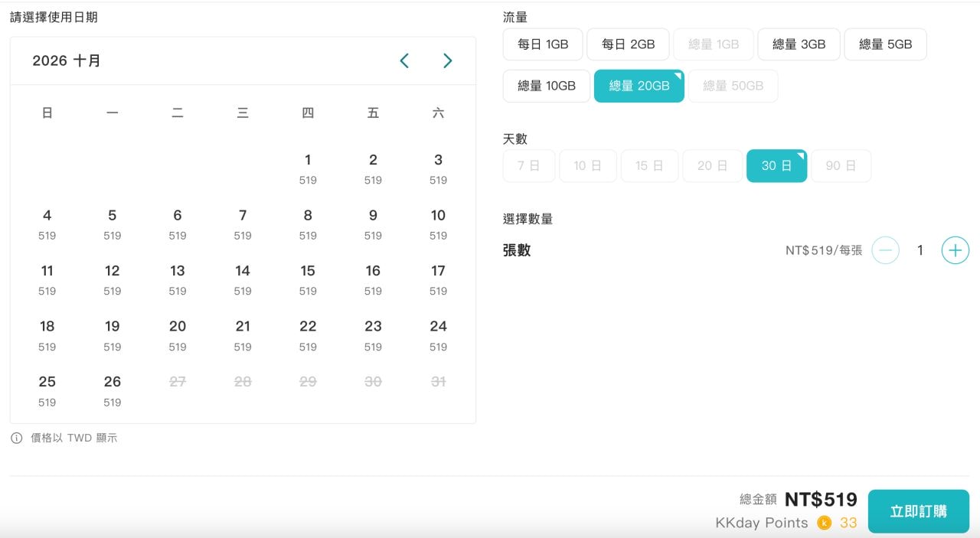Click the 90 日 duration option
Screen dimensions: 980x538
[841, 166]
